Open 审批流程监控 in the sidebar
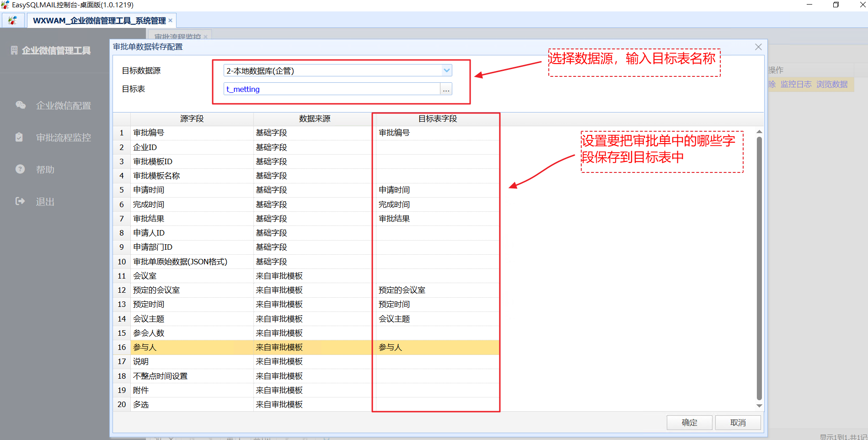Viewport: 868px width, 440px height. tap(63, 138)
